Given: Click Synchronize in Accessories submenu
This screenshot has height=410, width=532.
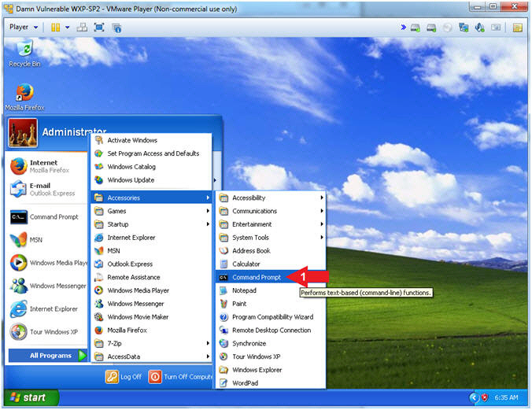Looking at the screenshot, I should coord(271,343).
